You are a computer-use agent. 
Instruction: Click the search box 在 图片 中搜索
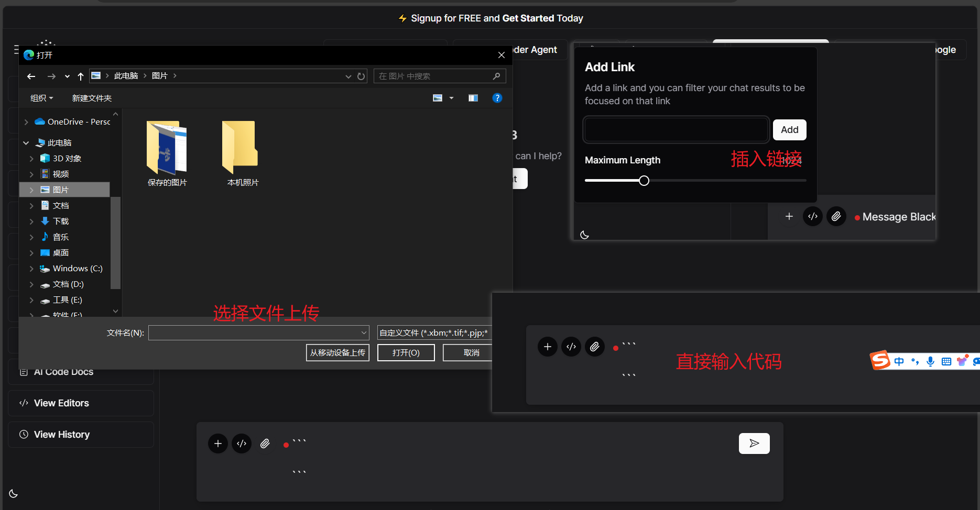click(439, 76)
